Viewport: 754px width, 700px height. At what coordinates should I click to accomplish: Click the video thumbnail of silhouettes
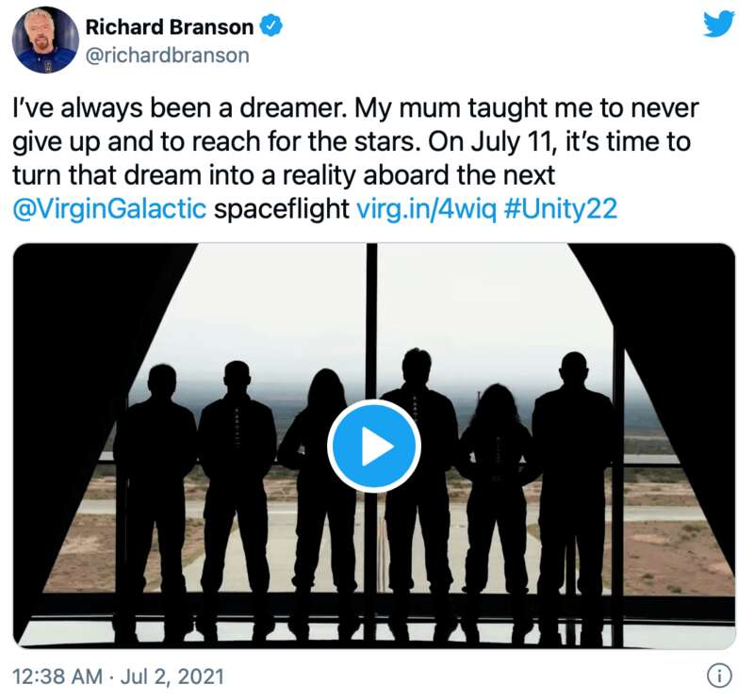pyautogui.click(x=374, y=447)
